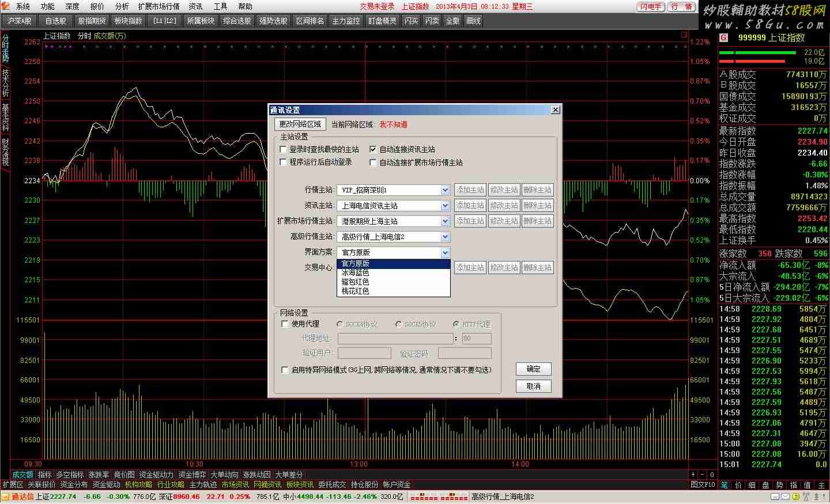Click the 更改网络区域 button
830x504 pixels.
tap(300, 124)
